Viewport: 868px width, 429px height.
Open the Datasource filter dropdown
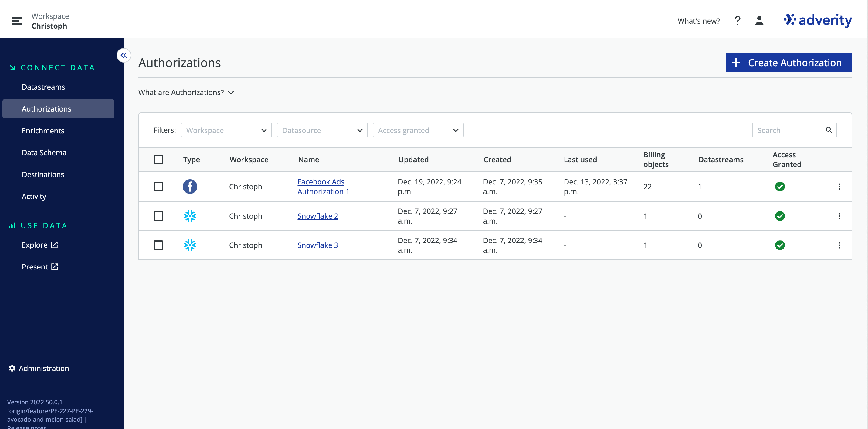tap(322, 130)
